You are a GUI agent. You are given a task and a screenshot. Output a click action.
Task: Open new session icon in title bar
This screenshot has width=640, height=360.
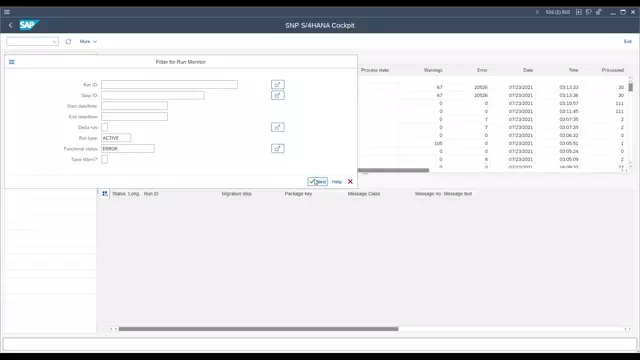578,12
